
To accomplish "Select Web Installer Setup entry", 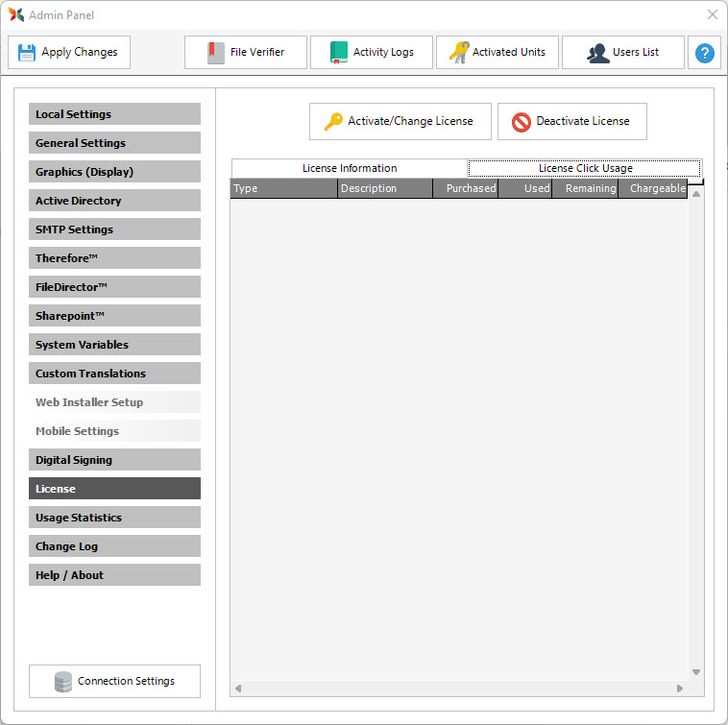I will click(114, 402).
